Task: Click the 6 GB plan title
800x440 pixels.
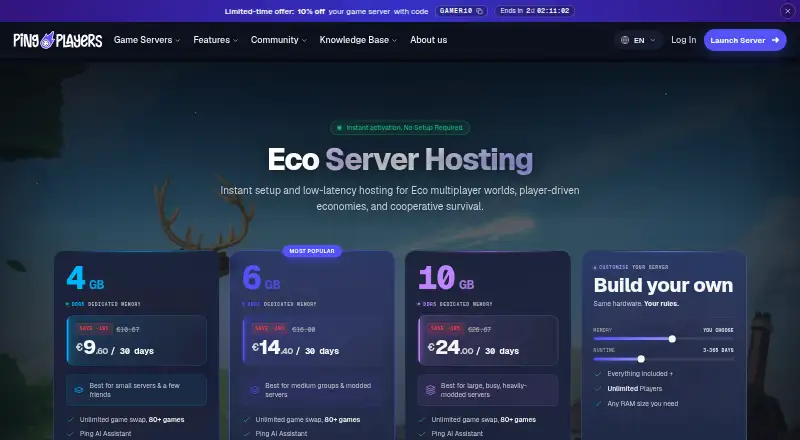Action: pos(261,279)
